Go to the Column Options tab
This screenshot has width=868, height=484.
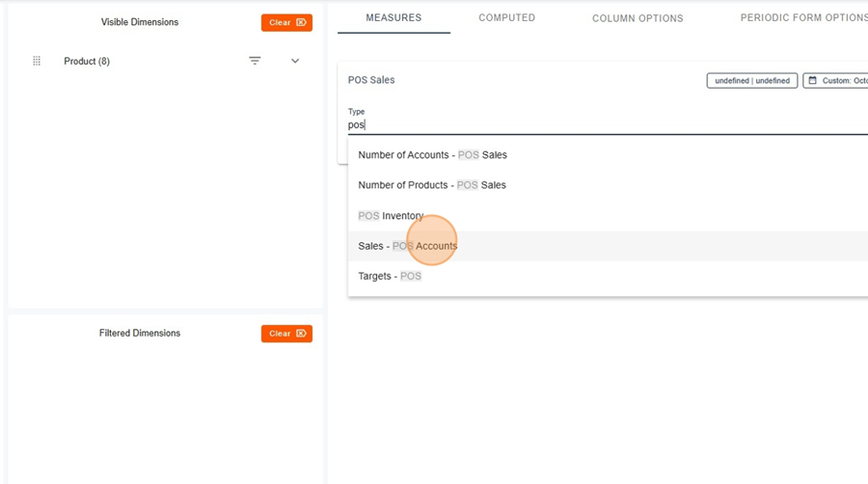tap(637, 18)
